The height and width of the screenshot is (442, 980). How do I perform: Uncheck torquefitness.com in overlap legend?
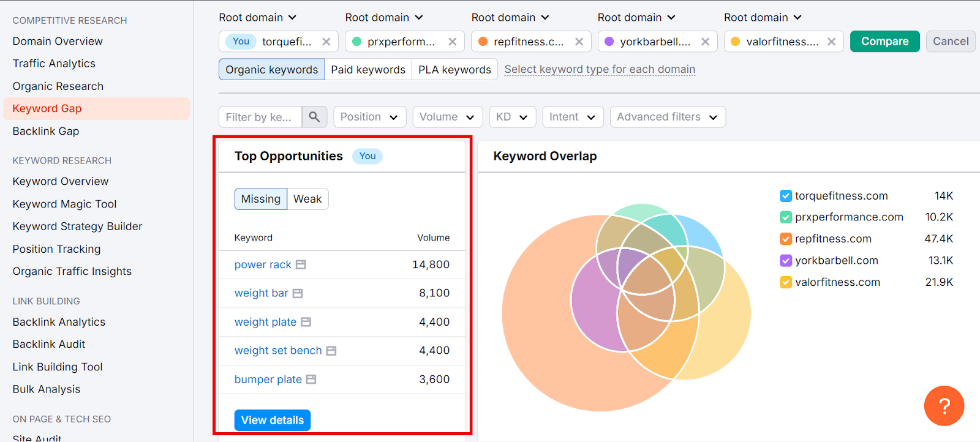click(x=786, y=196)
